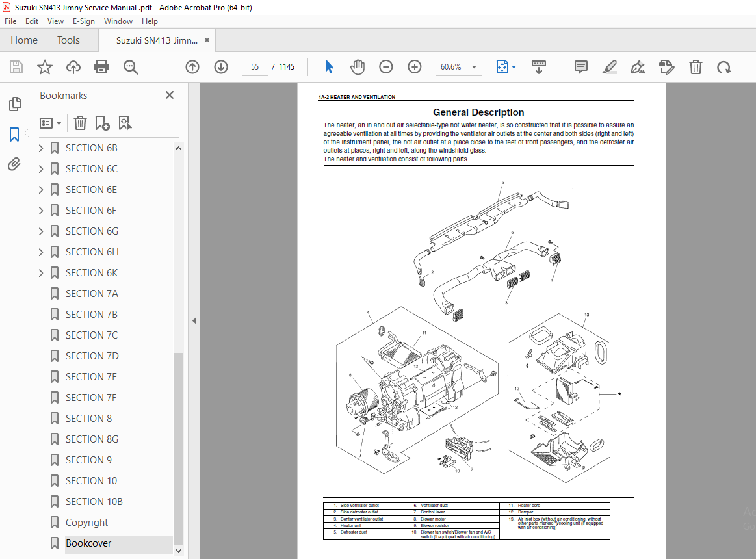Delete selected bookmark trash icon
Viewport: 756px width, 559px height.
(80, 123)
